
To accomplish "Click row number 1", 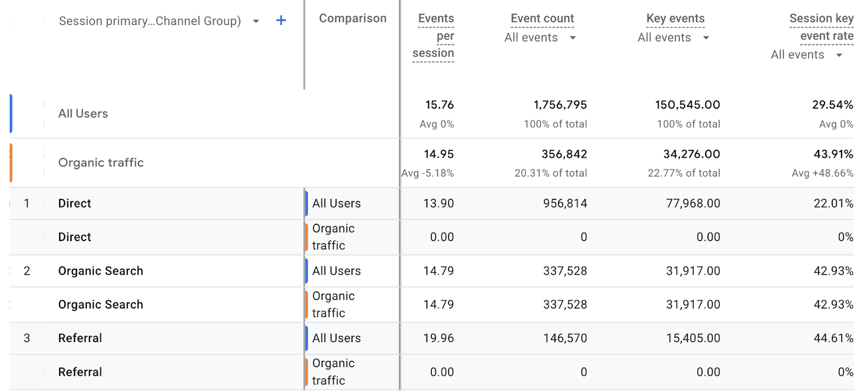I will point(27,203).
